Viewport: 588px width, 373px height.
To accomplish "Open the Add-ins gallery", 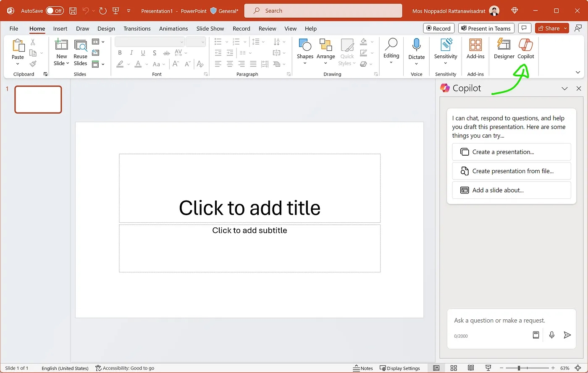I will pos(475,48).
